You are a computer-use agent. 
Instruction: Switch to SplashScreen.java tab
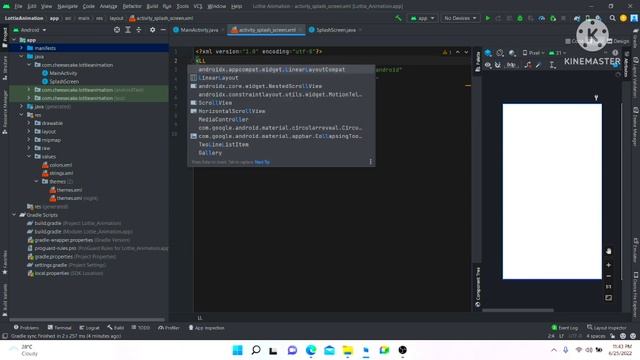(x=336, y=30)
